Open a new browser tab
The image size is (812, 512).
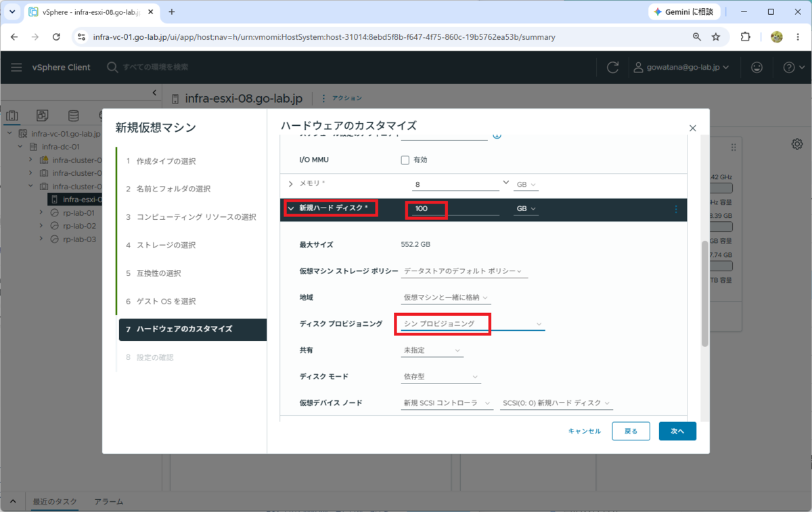point(172,11)
